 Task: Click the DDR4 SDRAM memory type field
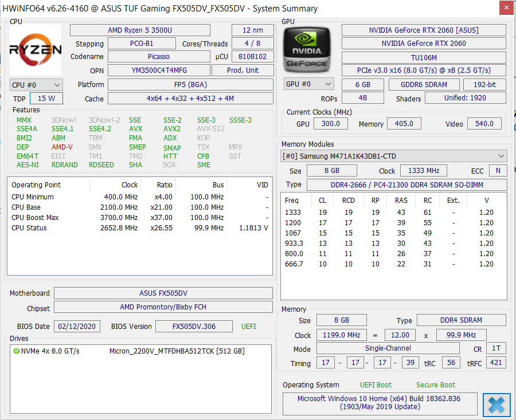point(461,320)
